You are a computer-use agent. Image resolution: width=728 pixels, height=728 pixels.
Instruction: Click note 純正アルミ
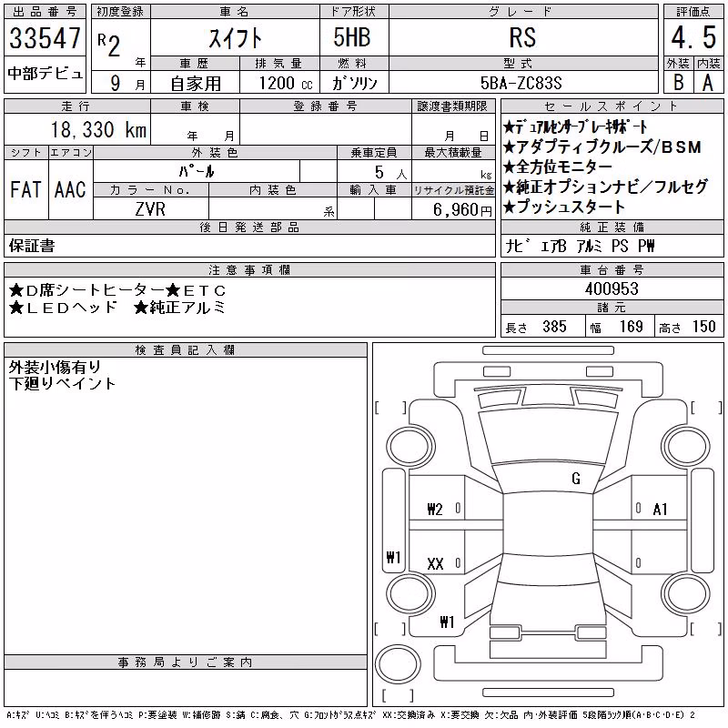click(x=180, y=307)
